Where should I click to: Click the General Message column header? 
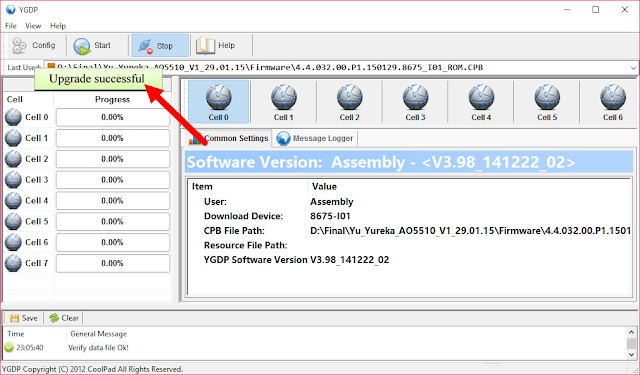point(98,334)
